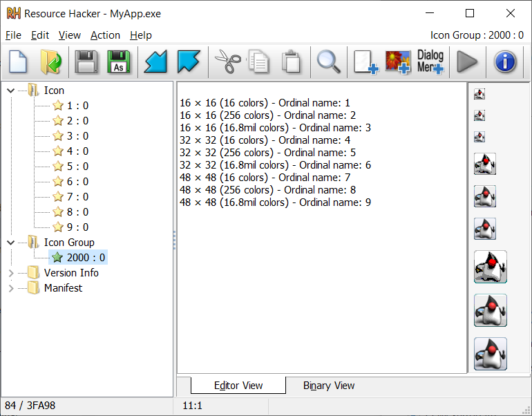Click the third 32x32 icon thumbnail
This screenshot has width=532, height=416.
tap(485, 229)
